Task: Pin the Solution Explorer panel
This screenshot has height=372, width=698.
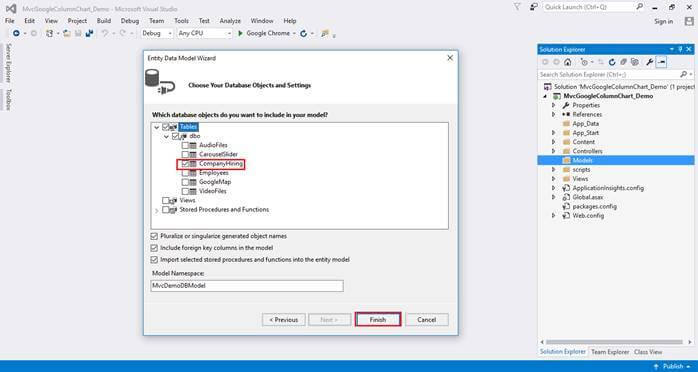Action: coord(680,49)
